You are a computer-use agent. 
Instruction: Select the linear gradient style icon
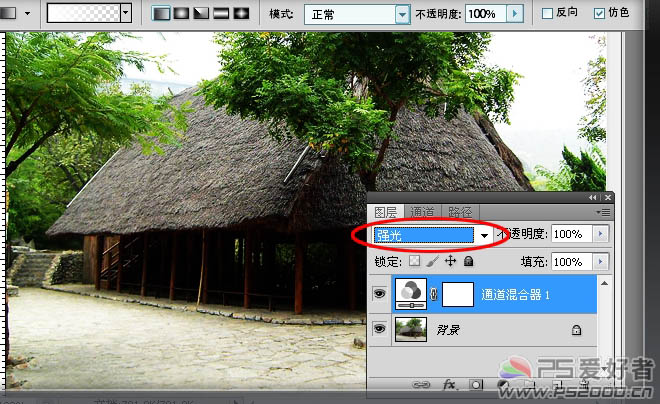(163, 14)
